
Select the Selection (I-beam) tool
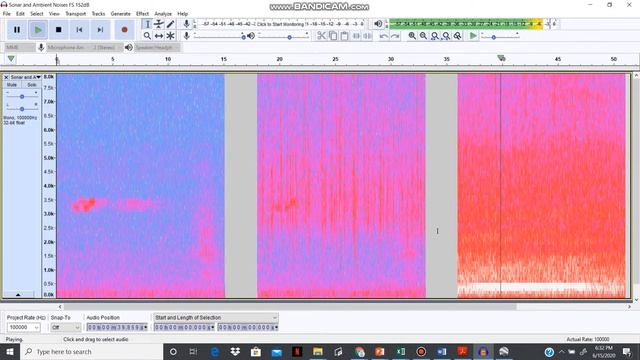pyautogui.click(x=147, y=24)
